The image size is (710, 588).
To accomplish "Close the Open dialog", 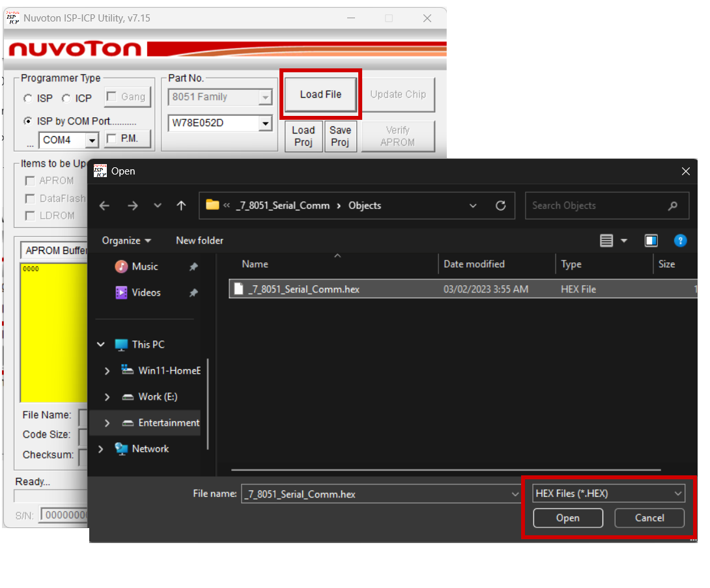I will pos(685,171).
